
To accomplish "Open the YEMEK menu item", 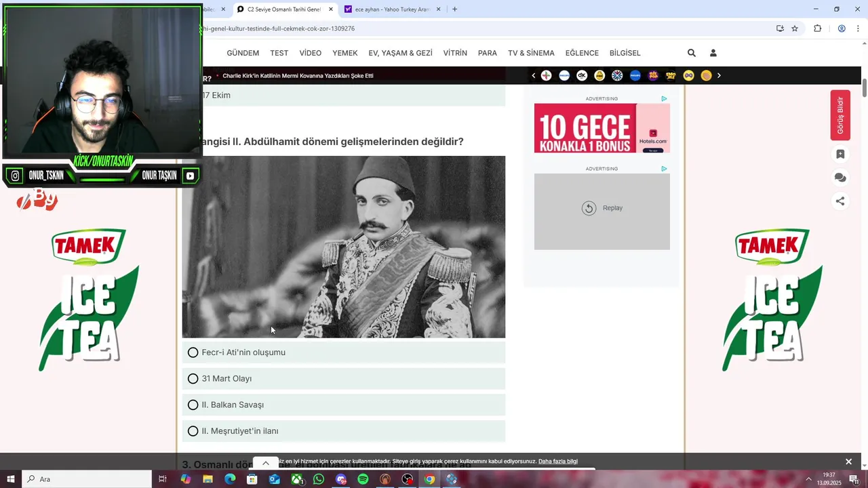I will (345, 53).
